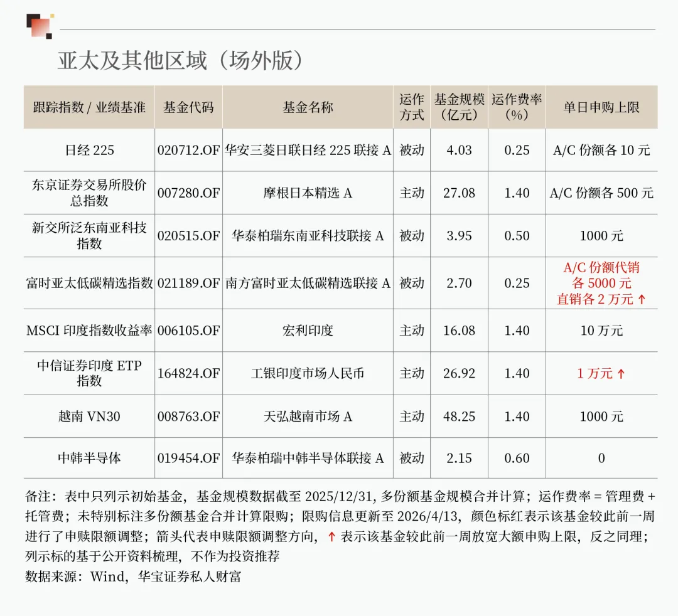Select fund size value 26.92
This screenshot has height=616, width=678.
click(x=459, y=373)
